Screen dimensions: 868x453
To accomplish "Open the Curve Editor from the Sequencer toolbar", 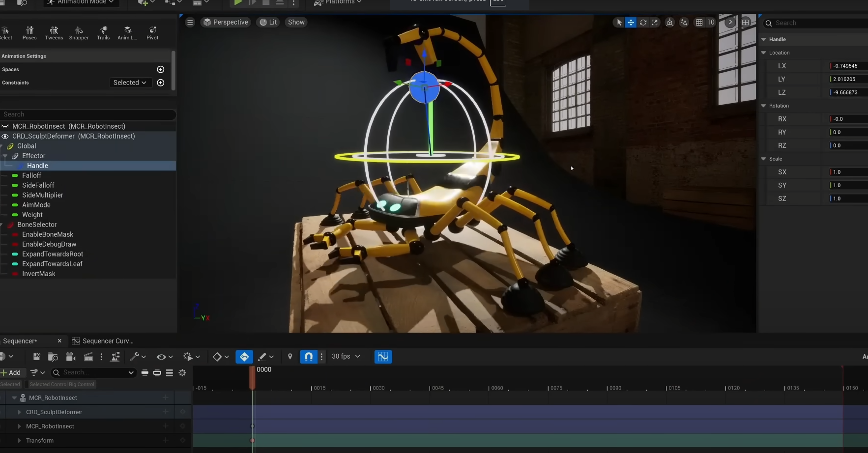I will coord(383,357).
